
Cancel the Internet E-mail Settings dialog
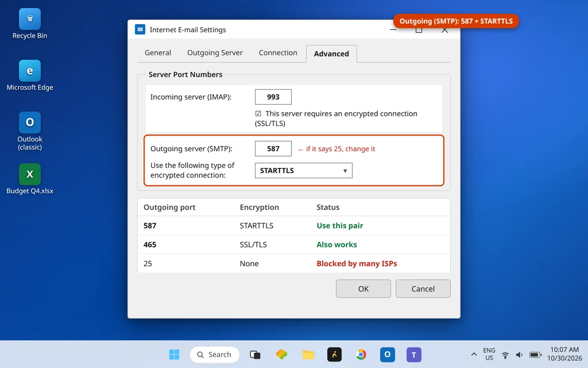pos(423,289)
